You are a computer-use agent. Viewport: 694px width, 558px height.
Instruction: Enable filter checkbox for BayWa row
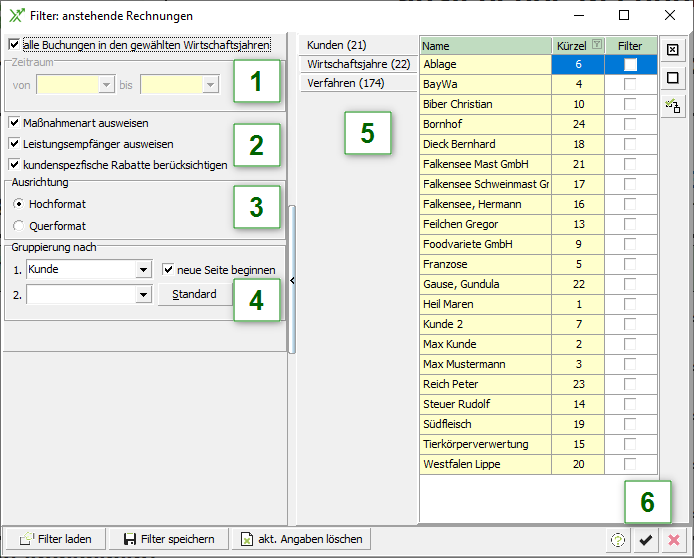630,85
